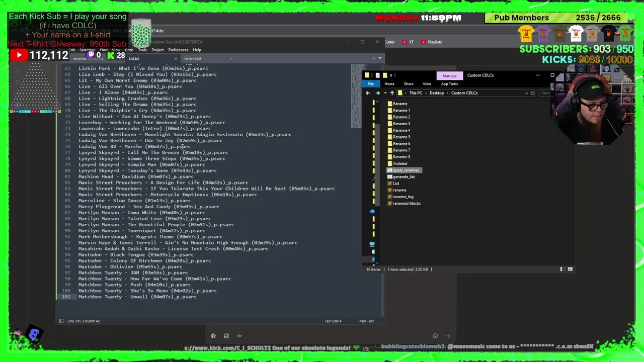Image resolution: width=644 pixels, height=362 pixels.
Task: Open the Playlists bookmark
Action: pos(431,42)
